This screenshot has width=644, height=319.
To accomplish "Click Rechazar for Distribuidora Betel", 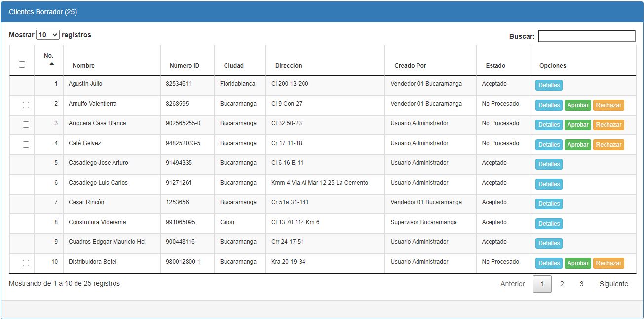I will (x=608, y=263).
